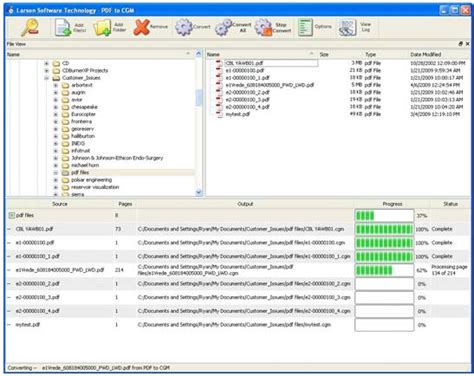
Task: Click the Add File(s) toolbar button
Action: 70,27
